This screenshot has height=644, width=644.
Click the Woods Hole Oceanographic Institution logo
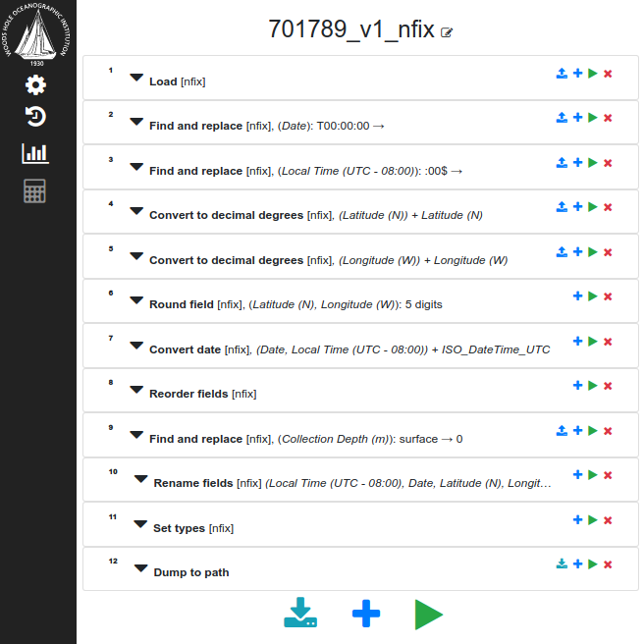pyautogui.click(x=36, y=34)
